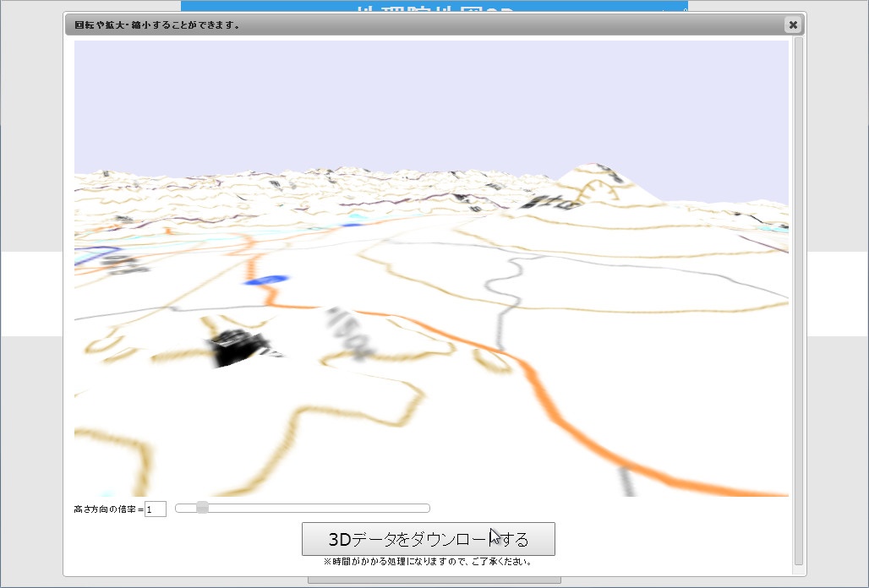Select the black building cluster on the map
The width and height of the screenshot is (869, 588).
[235, 344]
